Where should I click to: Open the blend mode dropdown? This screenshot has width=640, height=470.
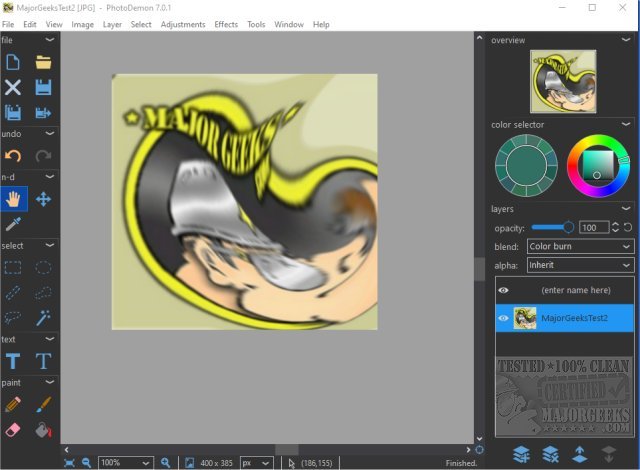(x=580, y=246)
